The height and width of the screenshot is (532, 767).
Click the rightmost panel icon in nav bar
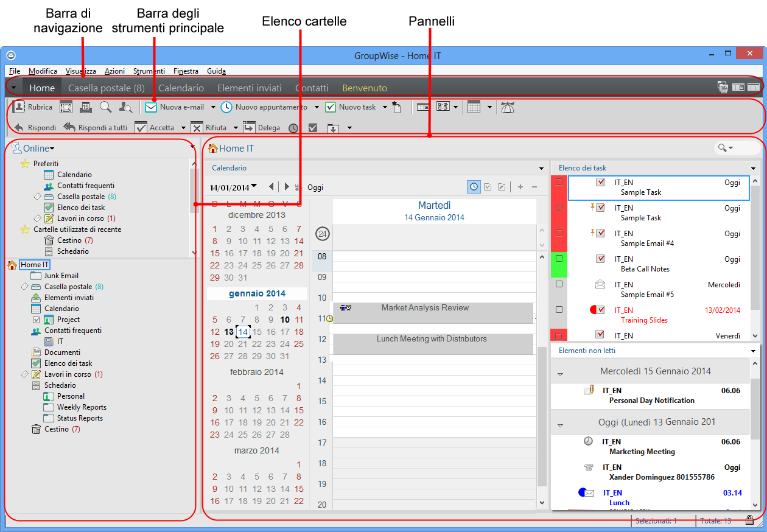point(754,87)
